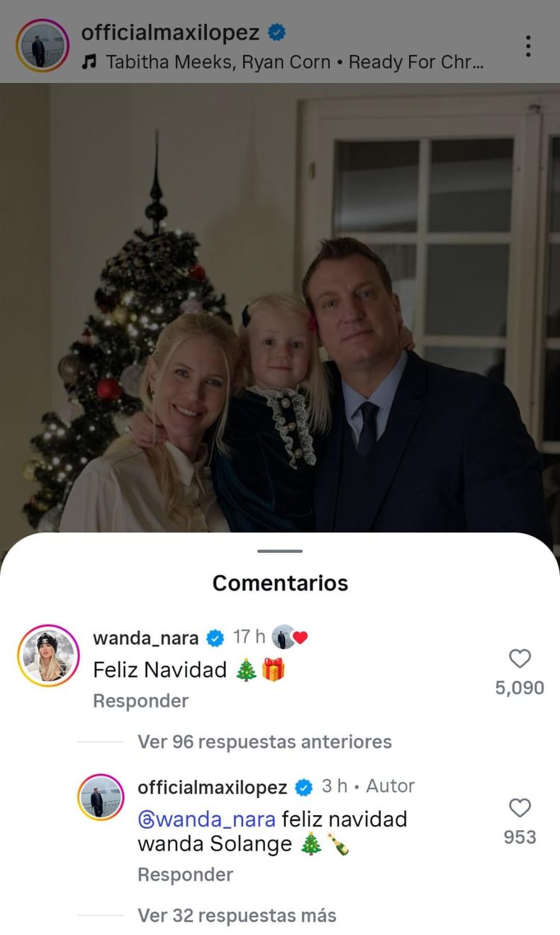Tap verified badge beside wanda_nara username

tap(215, 638)
